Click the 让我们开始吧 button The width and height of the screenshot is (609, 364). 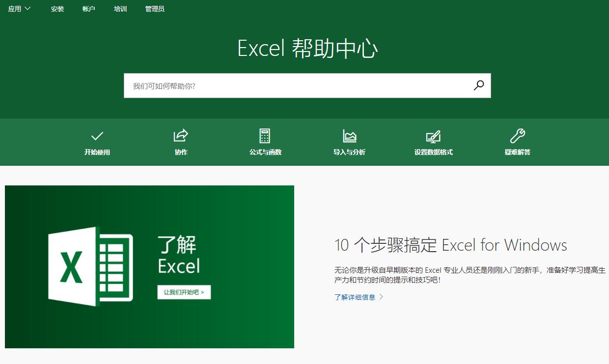click(184, 292)
